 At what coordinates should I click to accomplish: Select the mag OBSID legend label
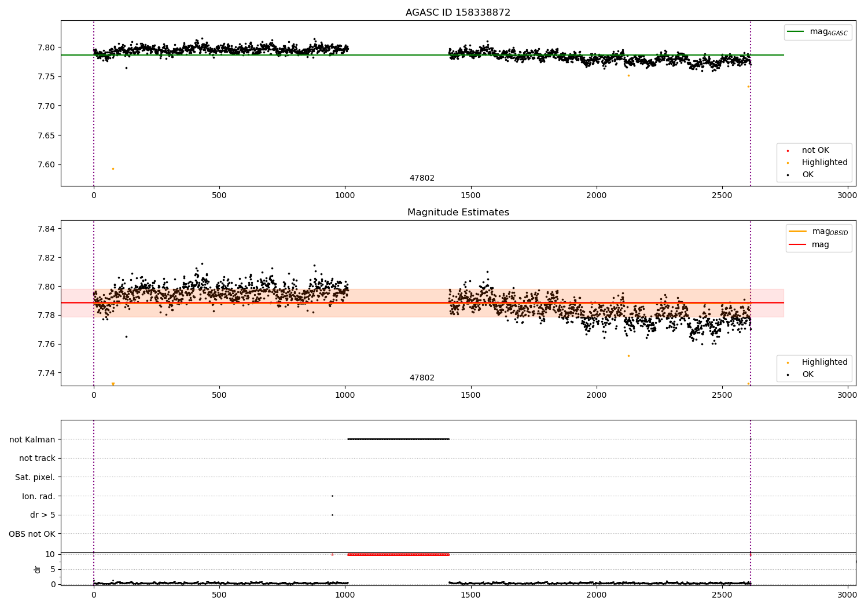(830, 232)
